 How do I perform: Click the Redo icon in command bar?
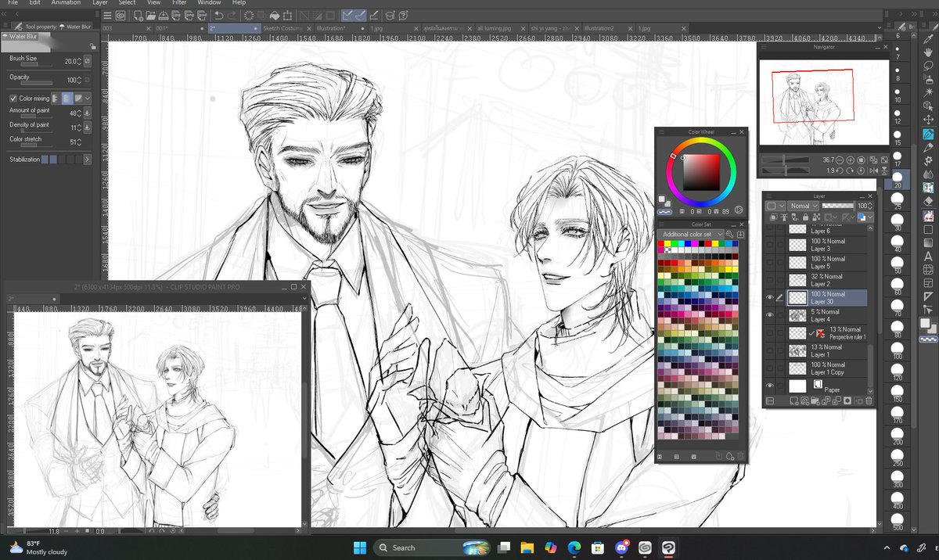click(x=234, y=15)
